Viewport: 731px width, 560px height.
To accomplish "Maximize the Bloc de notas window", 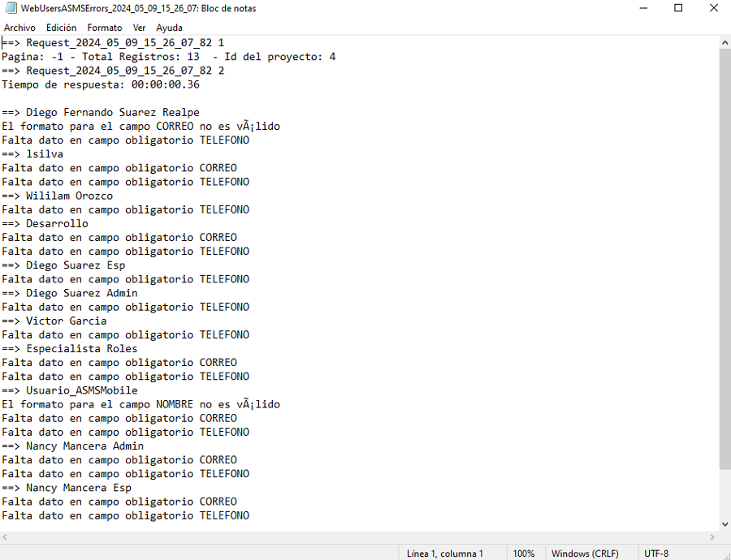I will coord(678,8).
